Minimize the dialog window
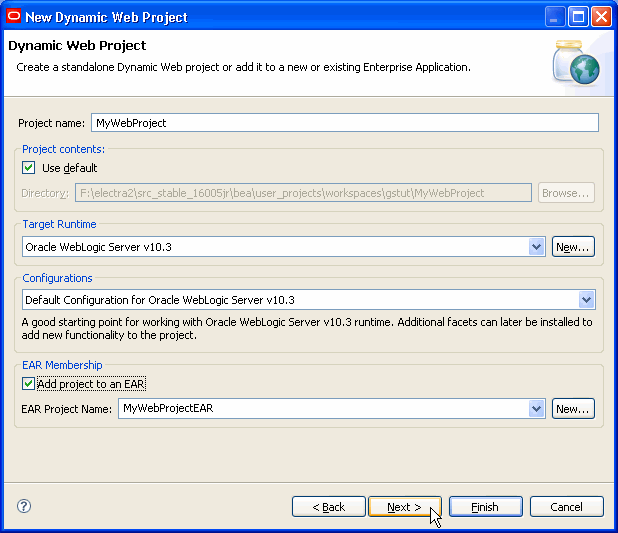 point(555,17)
